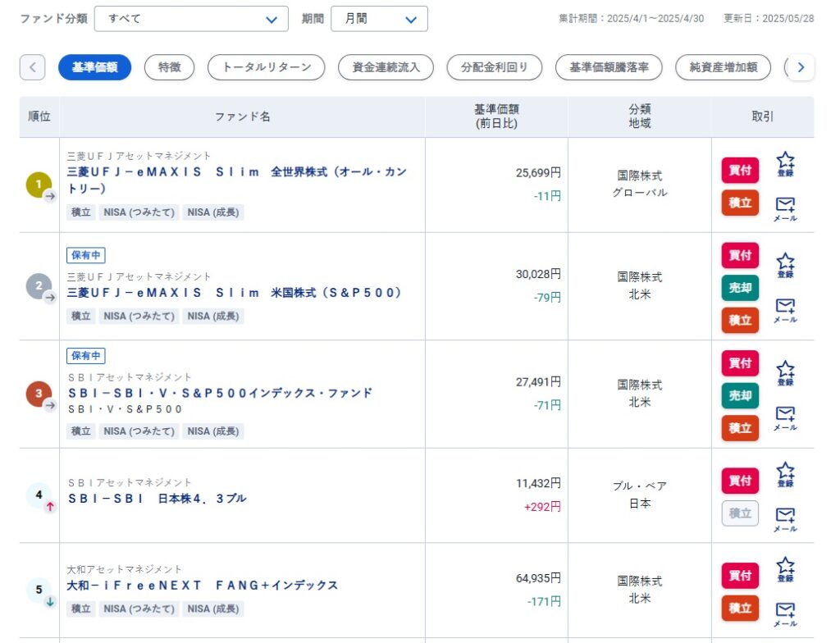Click 30,028円 price value

tap(538, 274)
